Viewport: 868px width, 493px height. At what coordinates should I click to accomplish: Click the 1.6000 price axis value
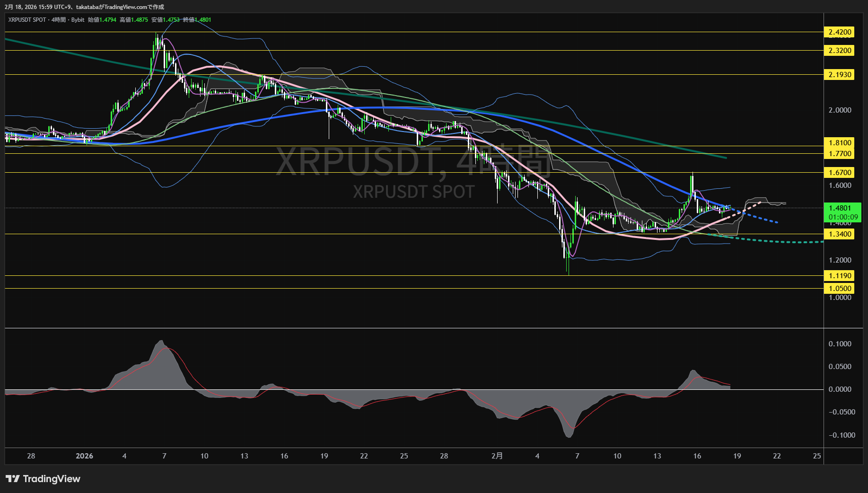coord(840,185)
